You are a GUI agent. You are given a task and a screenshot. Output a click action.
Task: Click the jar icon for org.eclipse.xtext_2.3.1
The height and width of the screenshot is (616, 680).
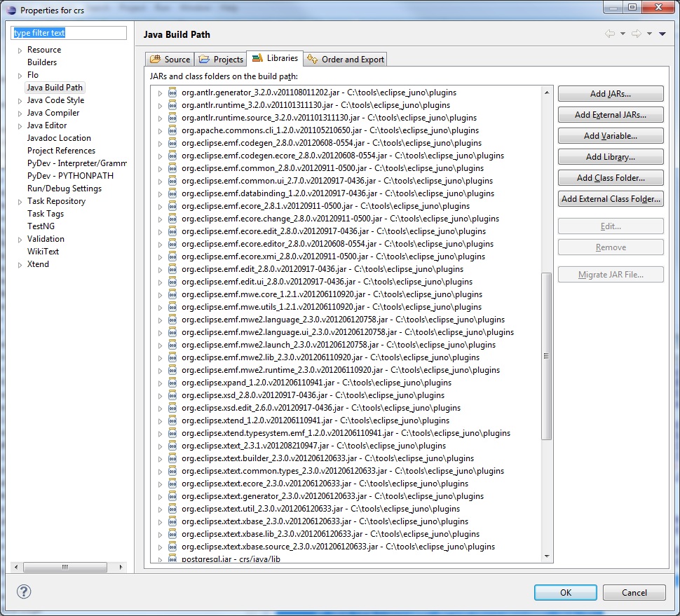click(x=172, y=446)
